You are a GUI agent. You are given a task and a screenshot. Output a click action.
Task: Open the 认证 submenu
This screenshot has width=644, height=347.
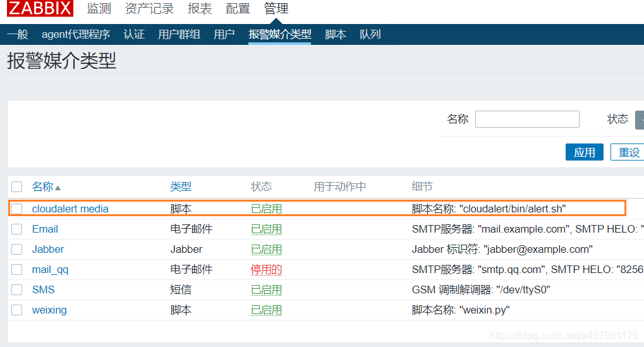(x=134, y=35)
